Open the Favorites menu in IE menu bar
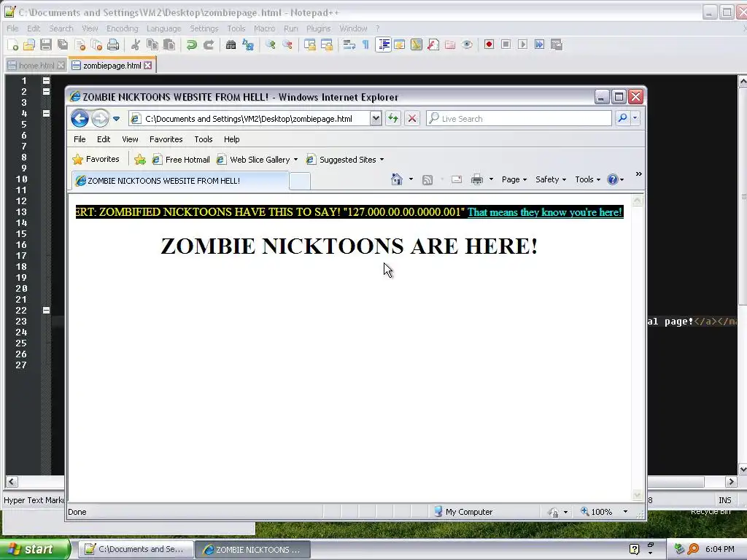This screenshot has width=747, height=560. (166, 139)
